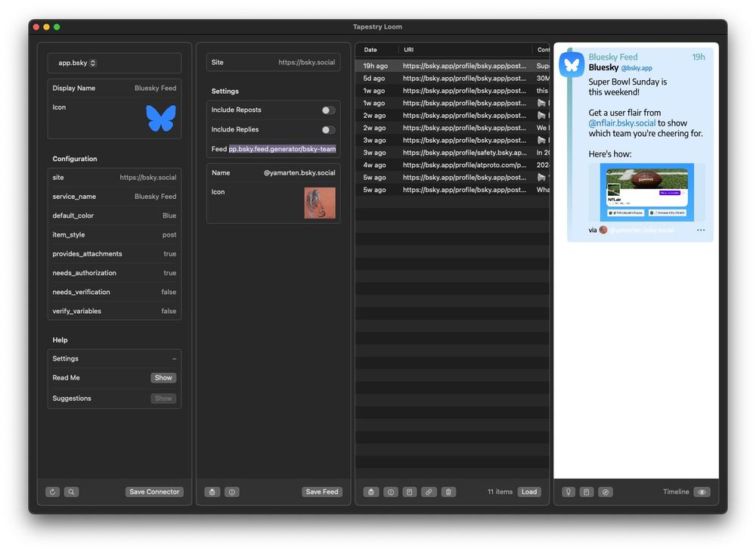Select the row with the atproto.com URI
Viewport: 756px width, 552px height.
(452, 165)
